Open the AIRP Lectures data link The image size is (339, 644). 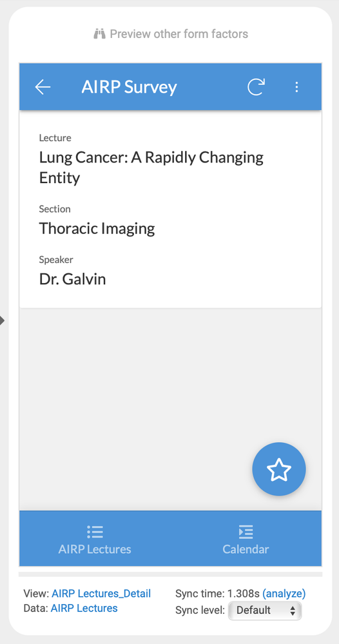[84, 609]
